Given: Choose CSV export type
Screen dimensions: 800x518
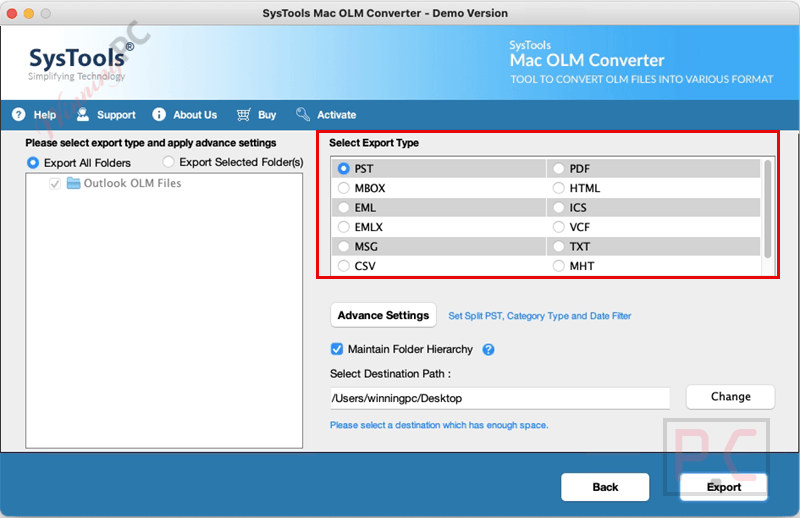Looking at the screenshot, I should (343, 266).
